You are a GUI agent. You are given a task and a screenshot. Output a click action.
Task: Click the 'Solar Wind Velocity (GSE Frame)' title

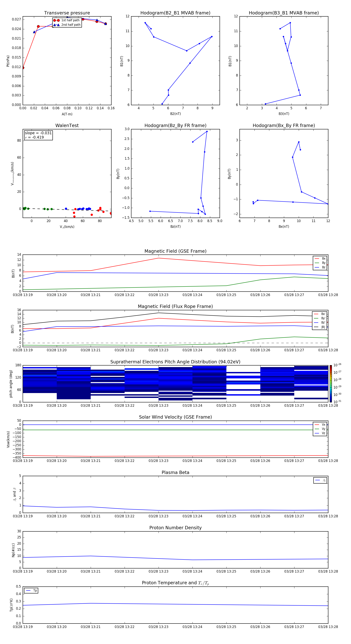[175, 417]
